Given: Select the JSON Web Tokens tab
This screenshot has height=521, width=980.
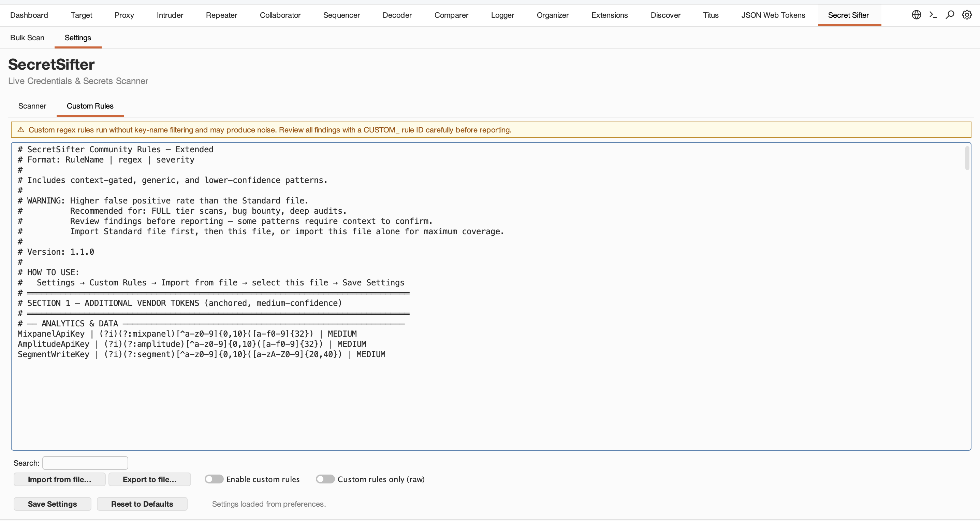Looking at the screenshot, I should click(x=773, y=15).
